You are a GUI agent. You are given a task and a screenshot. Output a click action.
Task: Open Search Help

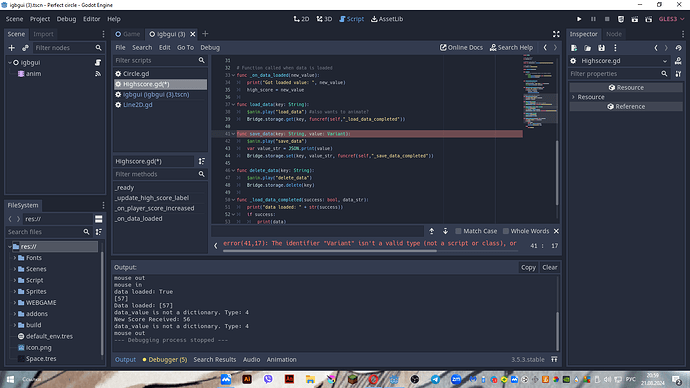[x=511, y=48]
